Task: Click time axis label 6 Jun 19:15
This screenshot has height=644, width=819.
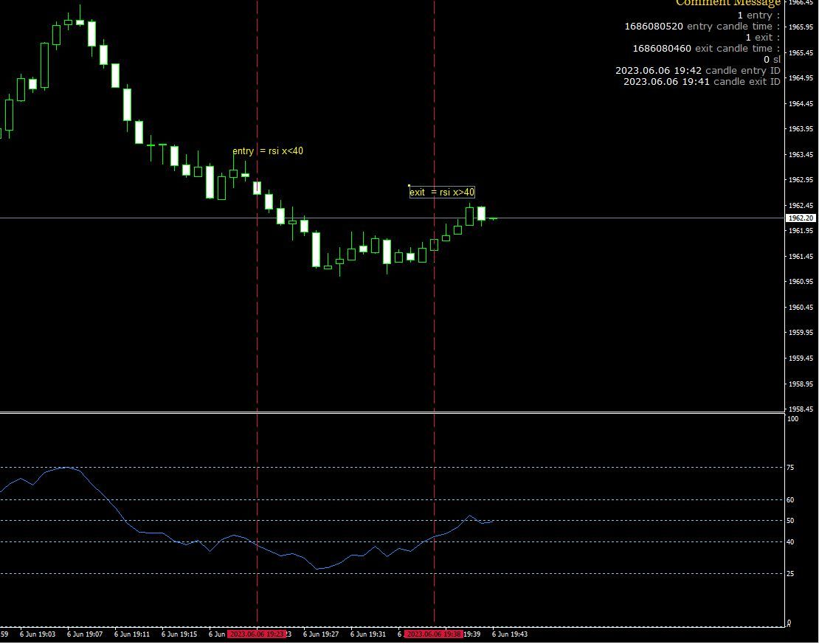Action: click(x=179, y=634)
